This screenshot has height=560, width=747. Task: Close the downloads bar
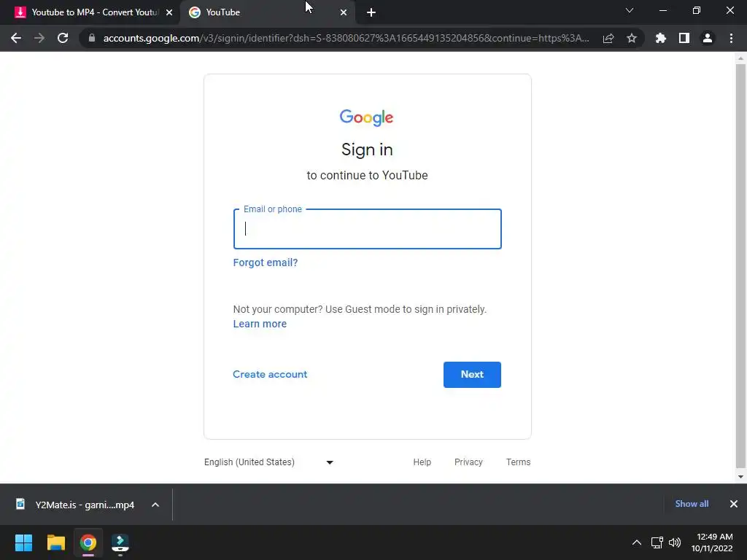734,504
